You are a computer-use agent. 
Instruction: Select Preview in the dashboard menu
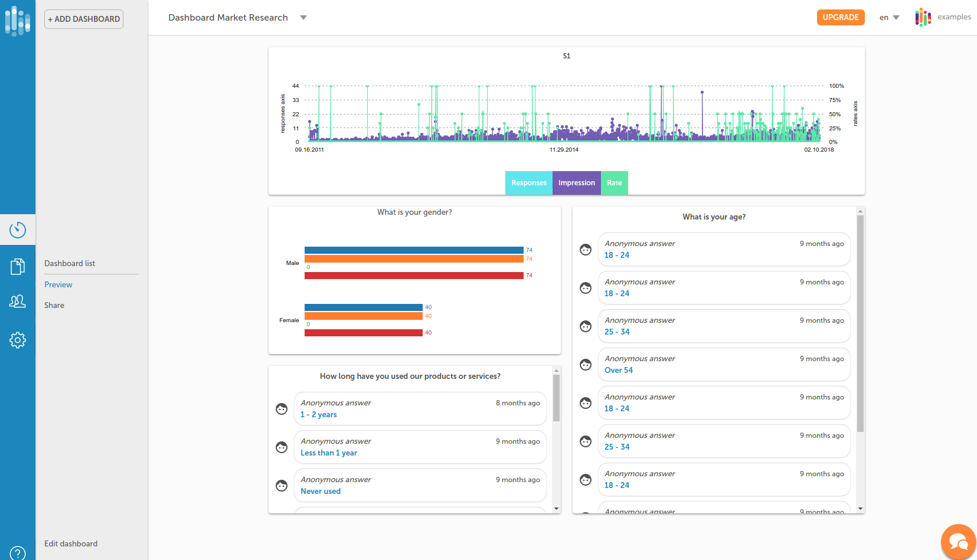(x=58, y=284)
